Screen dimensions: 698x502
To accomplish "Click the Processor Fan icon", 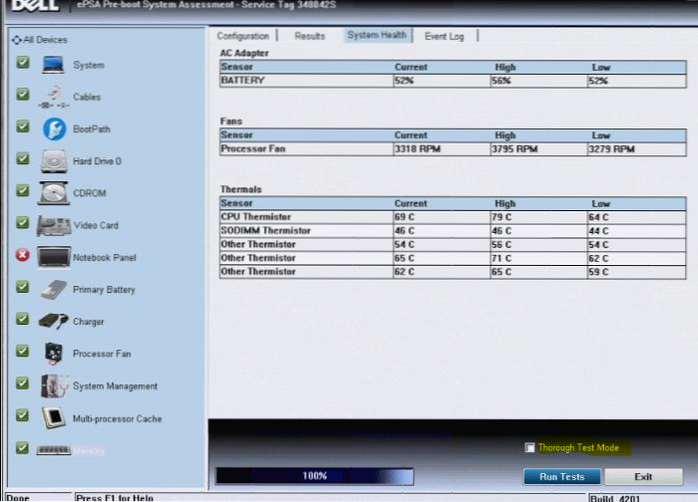I will (x=53, y=354).
